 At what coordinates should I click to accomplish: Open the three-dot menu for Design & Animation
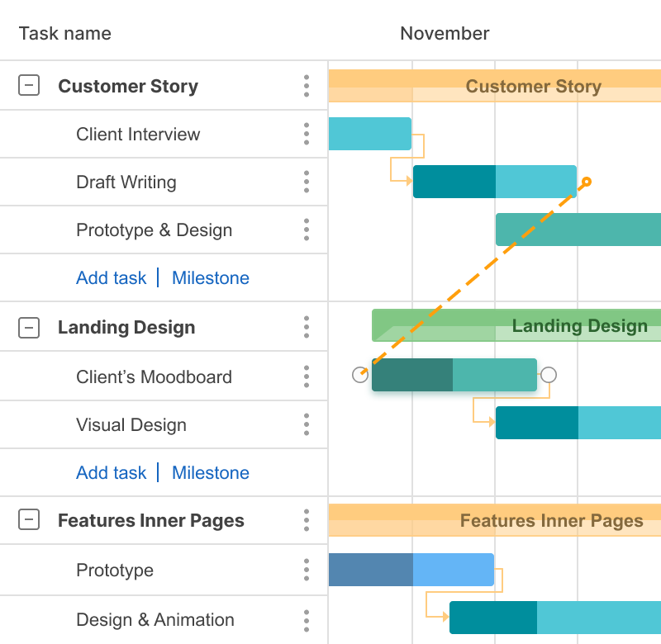pyautogui.click(x=307, y=619)
